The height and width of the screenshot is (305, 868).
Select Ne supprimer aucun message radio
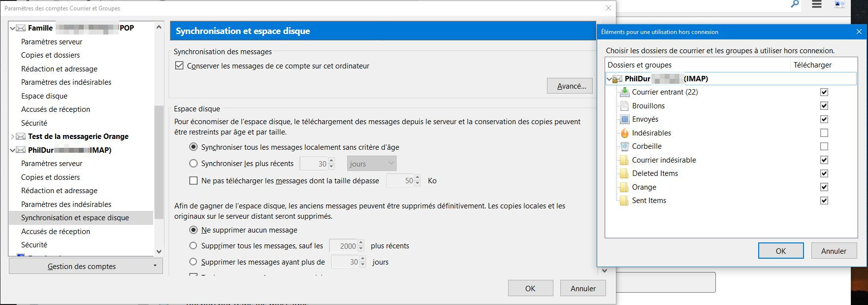coord(193,230)
